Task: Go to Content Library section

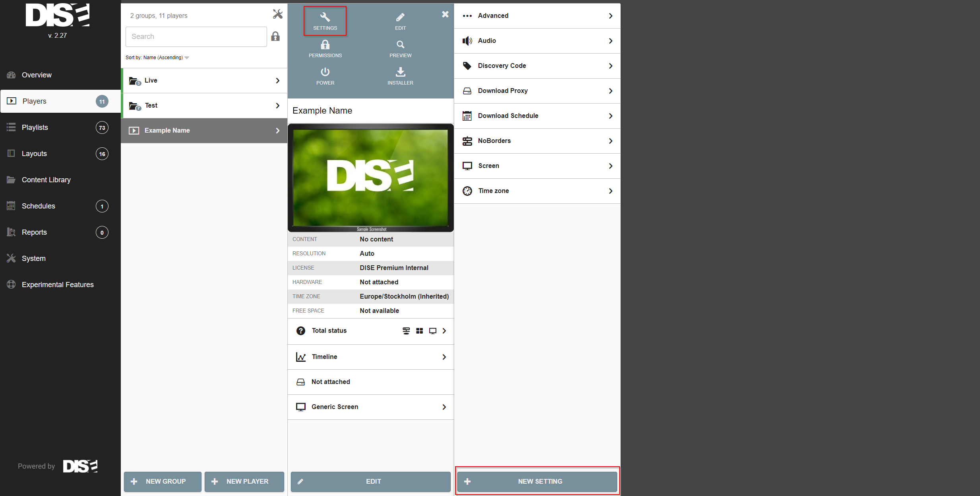Action: (x=46, y=180)
